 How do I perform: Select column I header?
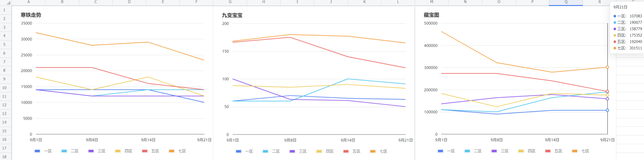tap(297, 2)
